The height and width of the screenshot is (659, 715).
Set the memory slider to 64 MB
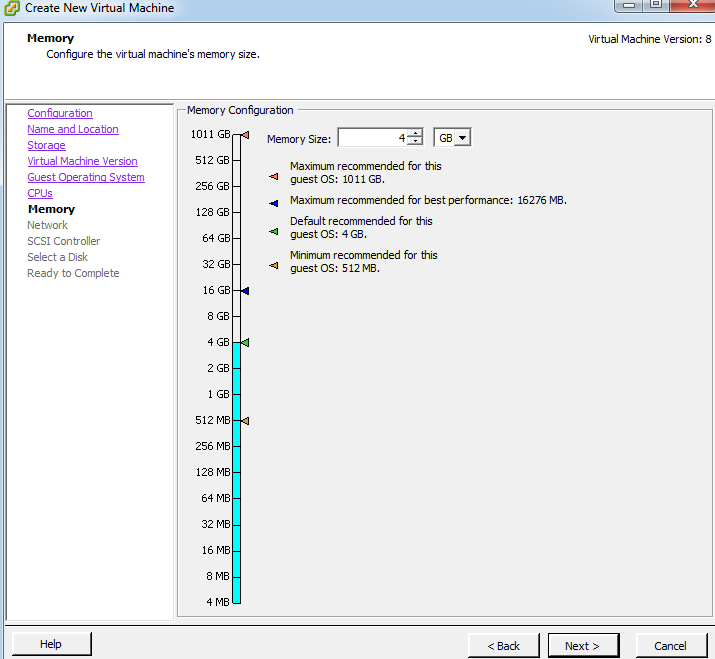(x=236, y=498)
